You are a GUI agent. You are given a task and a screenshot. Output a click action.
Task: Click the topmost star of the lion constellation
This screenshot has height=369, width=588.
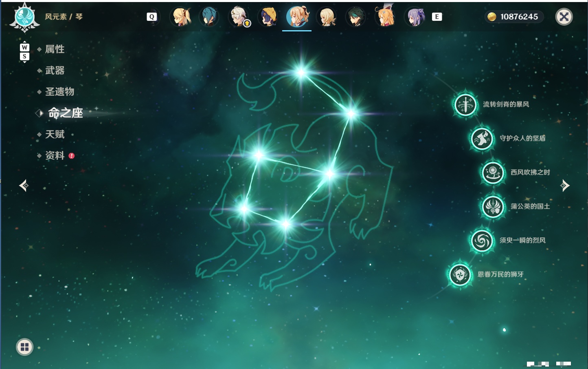(301, 73)
